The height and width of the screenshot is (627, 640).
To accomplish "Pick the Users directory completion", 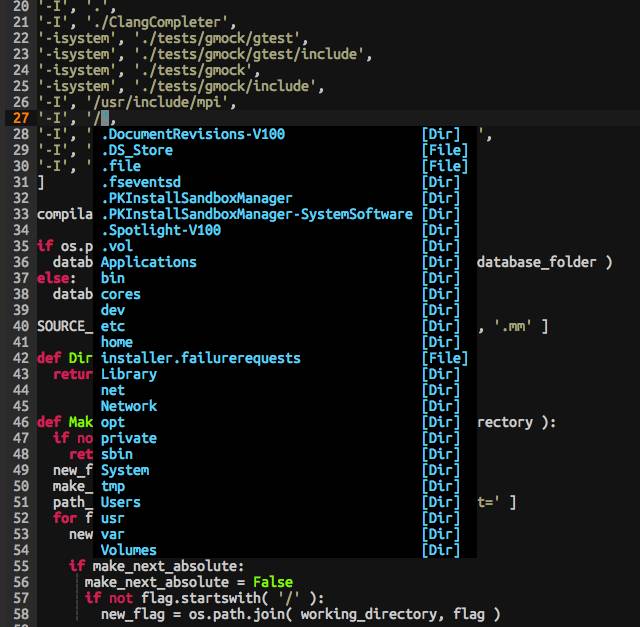I will click(x=284, y=502).
